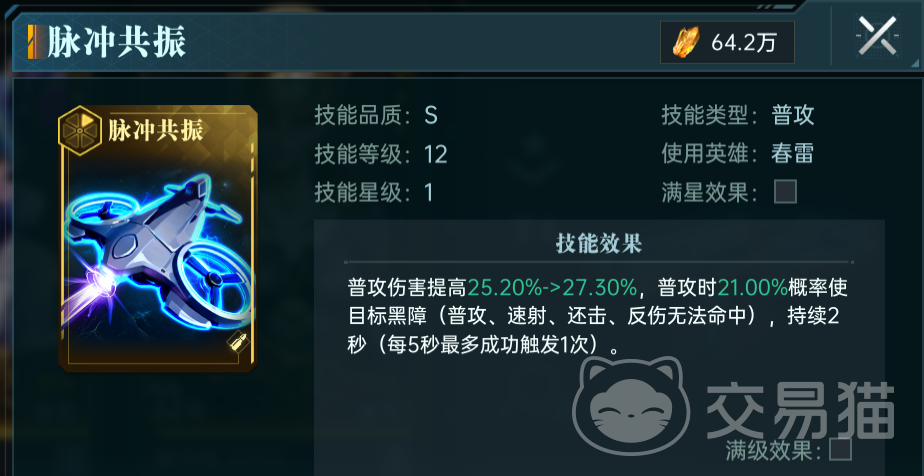This screenshot has height=476, width=924.
Task: Click the green 21.00% probability value
Action: pyautogui.click(x=753, y=288)
